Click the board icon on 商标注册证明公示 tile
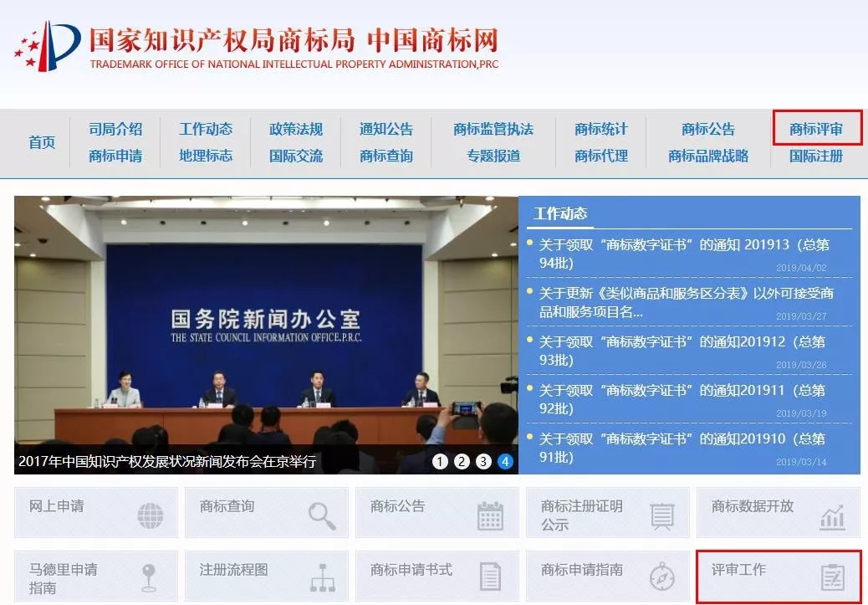The width and height of the screenshot is (868, 605). tap(662, 516)
